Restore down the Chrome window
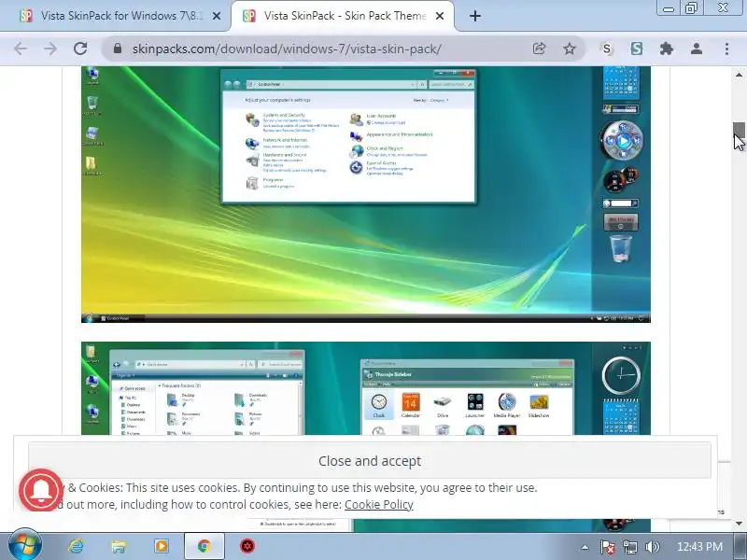Viewport: 747px width, 560px height. pos(691,8)
